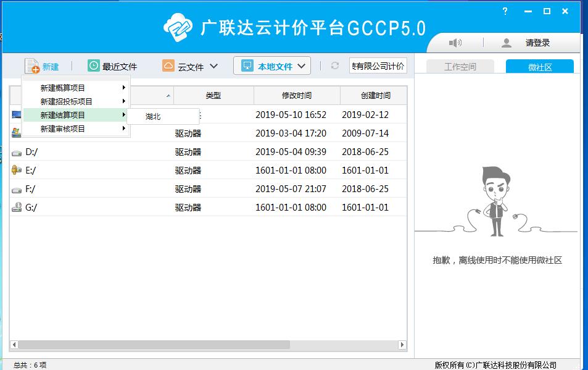Select the G:/ drive row

[x=209, y=207]
